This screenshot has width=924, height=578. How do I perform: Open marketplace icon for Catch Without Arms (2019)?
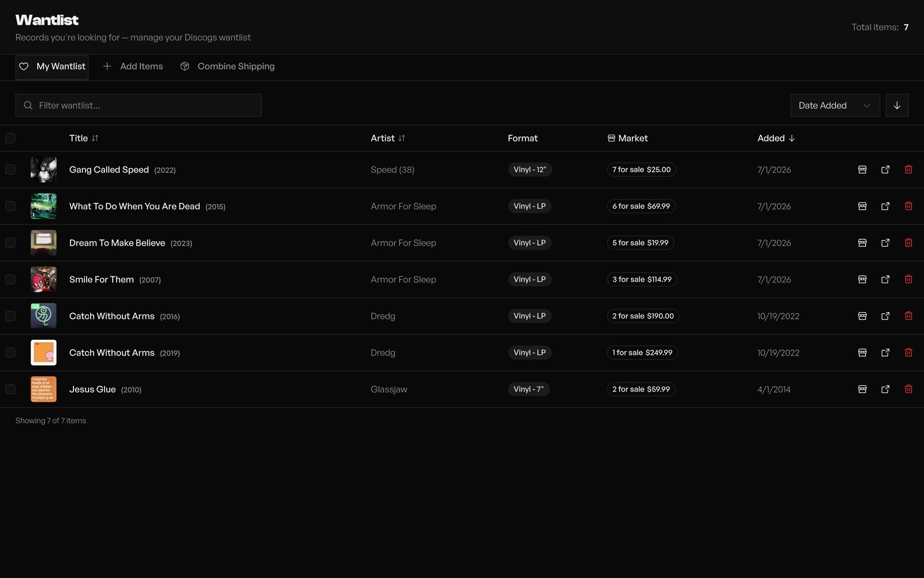tap(862, 353)
